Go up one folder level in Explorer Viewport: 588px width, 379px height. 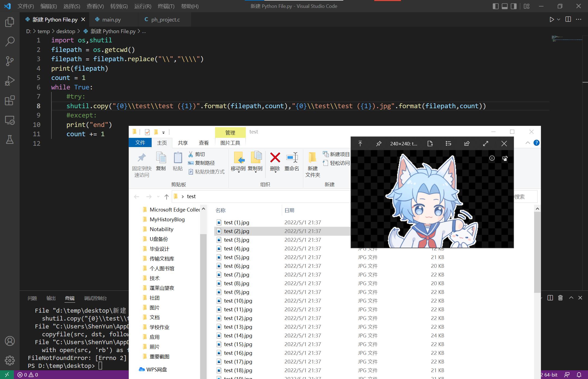click(x=166, y=197)
